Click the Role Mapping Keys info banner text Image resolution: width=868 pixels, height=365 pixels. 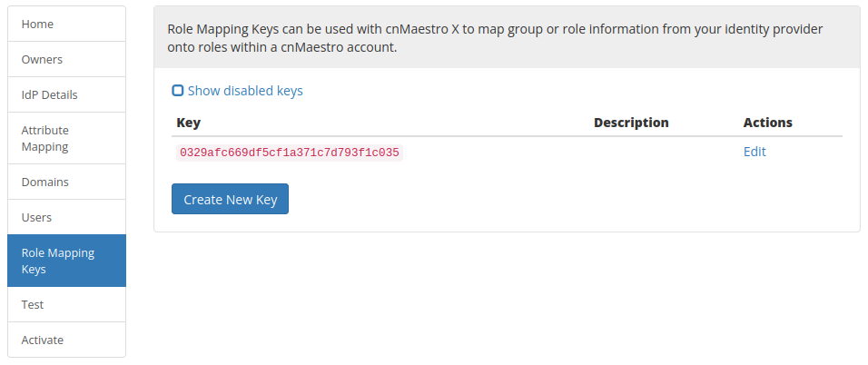point(495,38)
